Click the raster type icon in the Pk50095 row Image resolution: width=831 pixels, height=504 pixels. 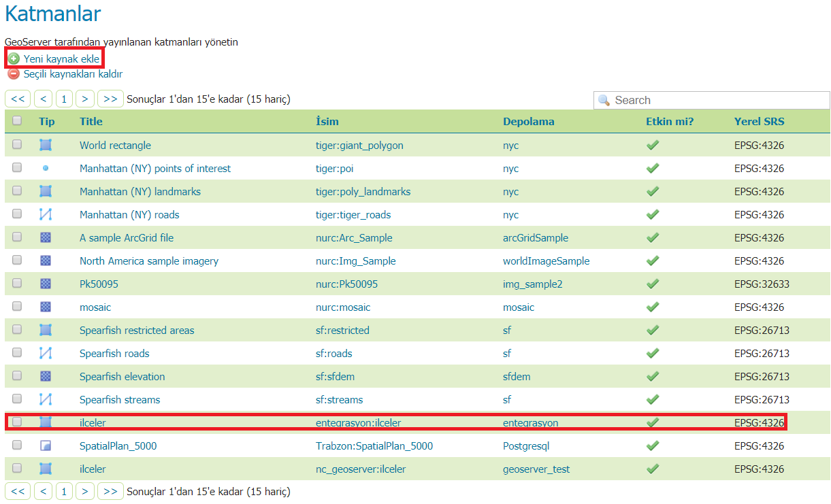46,284
